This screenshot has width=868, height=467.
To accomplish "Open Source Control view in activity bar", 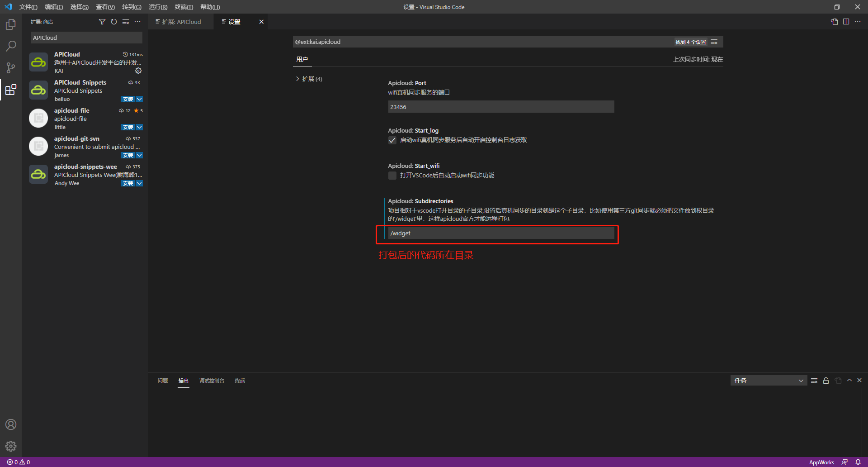I will click(11, 68).
